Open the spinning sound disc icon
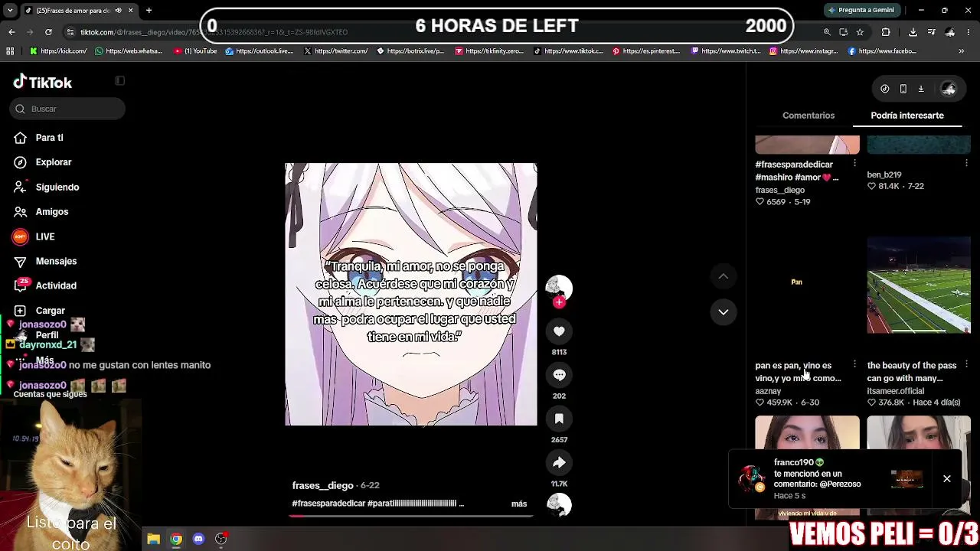The image size is (980, 551). 559,505
